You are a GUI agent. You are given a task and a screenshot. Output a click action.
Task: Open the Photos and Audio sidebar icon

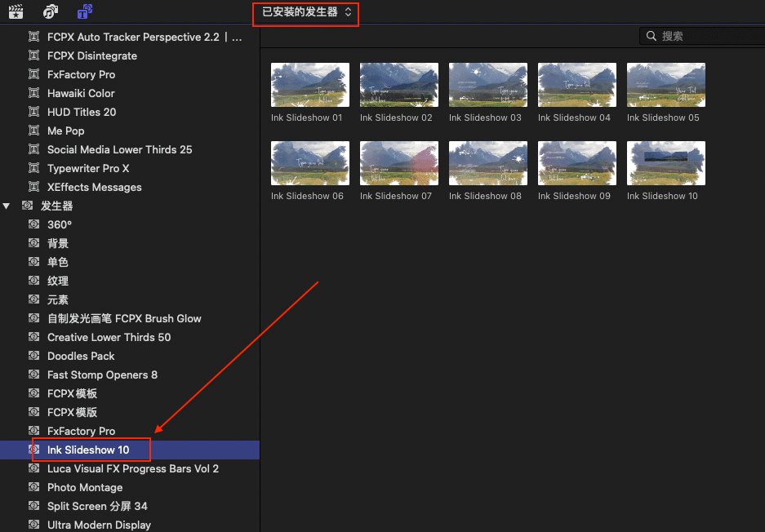[x=51, y=11]
